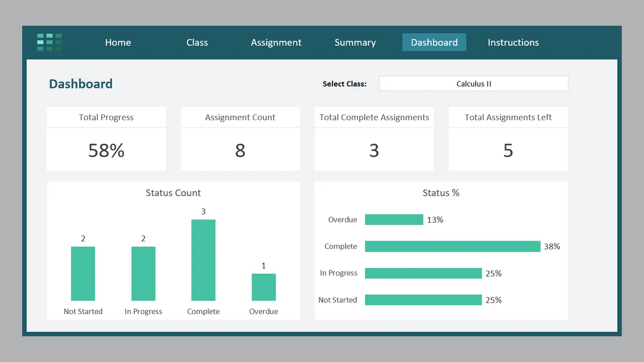The width and height of the screenshot is (644, 362).
Task: Click data label 3 above Complete column
Action: pos(203,212)
